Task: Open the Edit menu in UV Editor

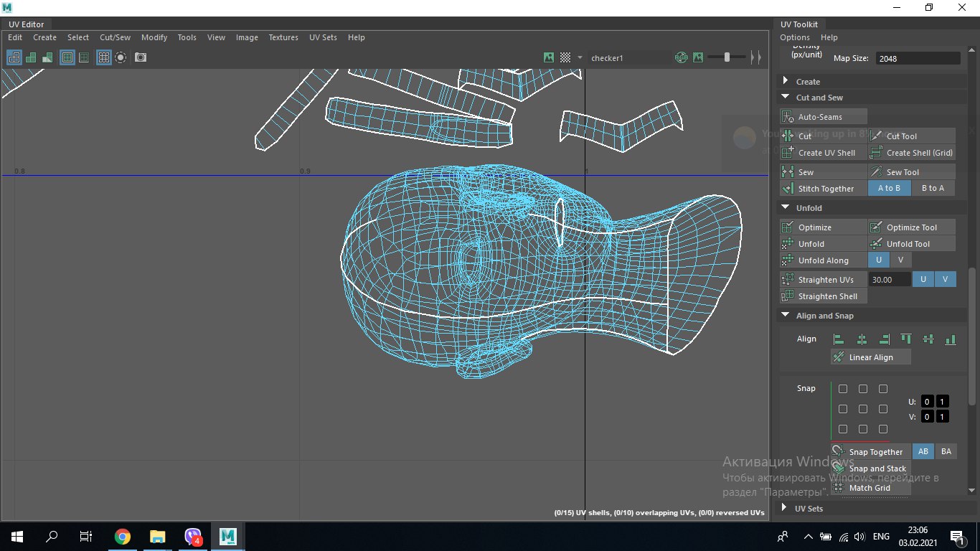Action: pyautogui.click(x=15, y=37)
